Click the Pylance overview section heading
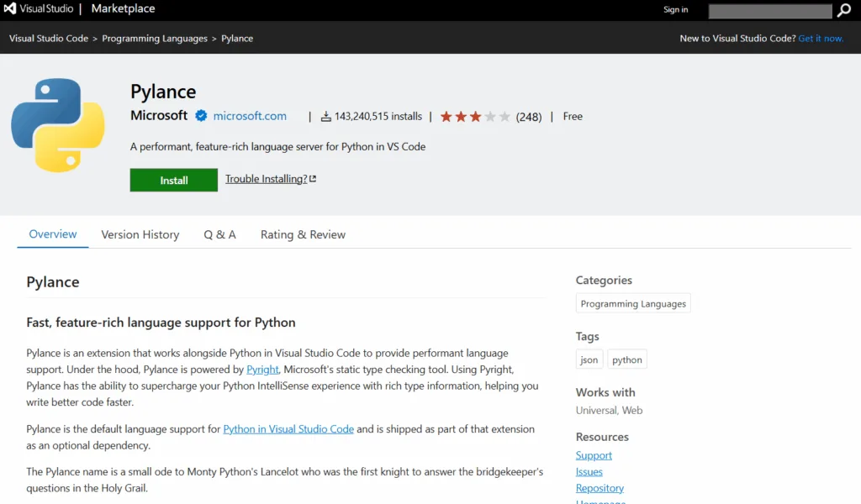Screen dimensions: 861x504 [53, 282]
